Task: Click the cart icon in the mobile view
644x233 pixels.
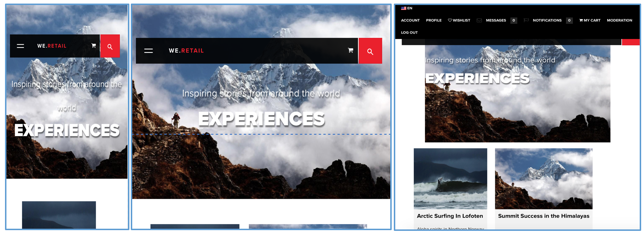Action: [94, 45]
